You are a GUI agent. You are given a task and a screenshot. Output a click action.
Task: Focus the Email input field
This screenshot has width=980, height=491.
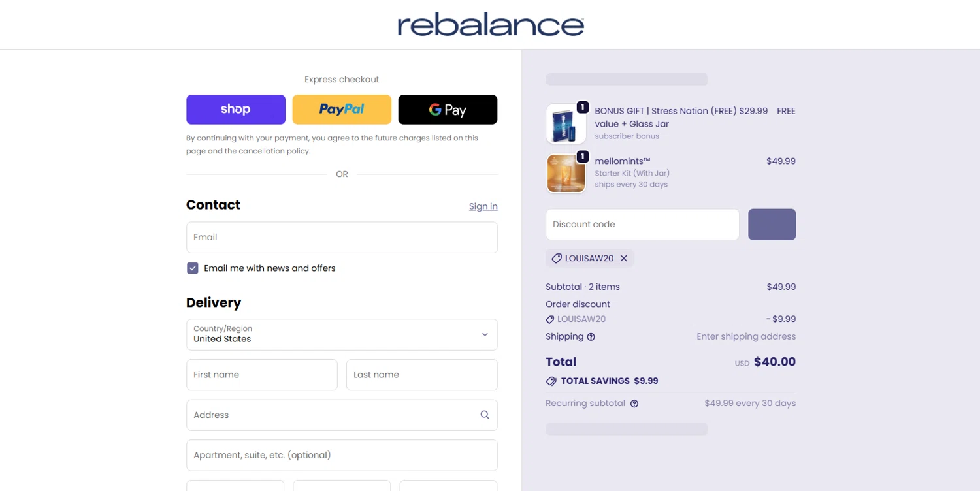[342, 237]
